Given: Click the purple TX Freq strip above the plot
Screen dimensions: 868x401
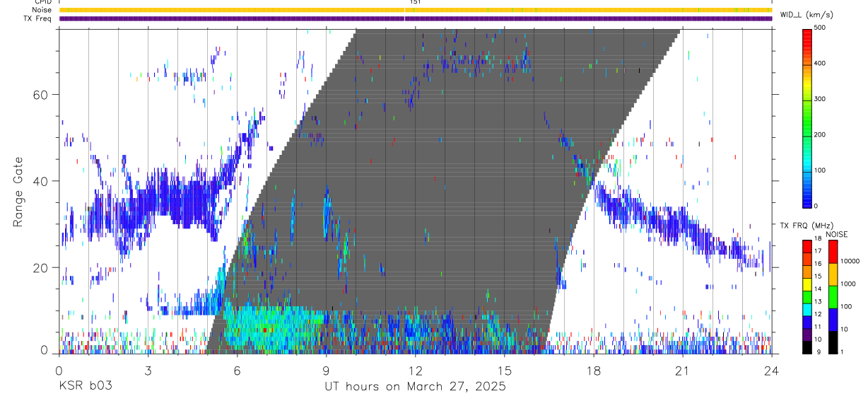Looking at the screenshot, I should click(416, 18).
